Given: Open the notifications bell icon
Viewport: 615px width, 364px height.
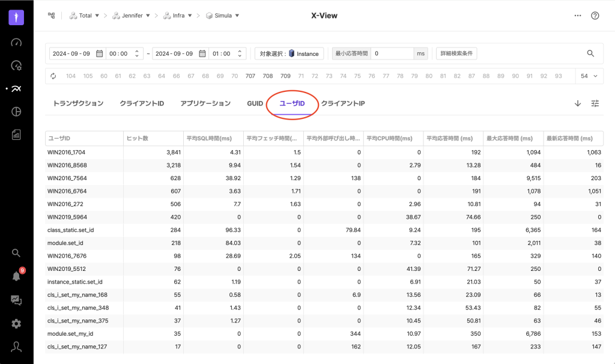Looking at the screenshot, I should pos(16,276).
